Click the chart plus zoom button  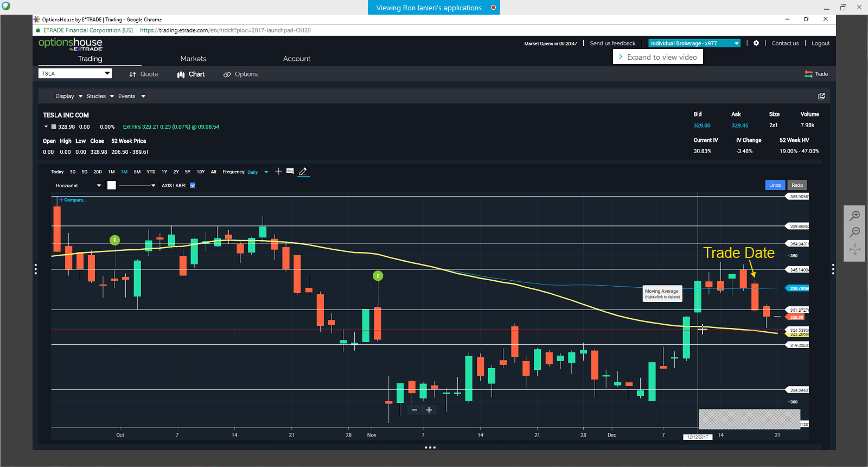point(429,410)
